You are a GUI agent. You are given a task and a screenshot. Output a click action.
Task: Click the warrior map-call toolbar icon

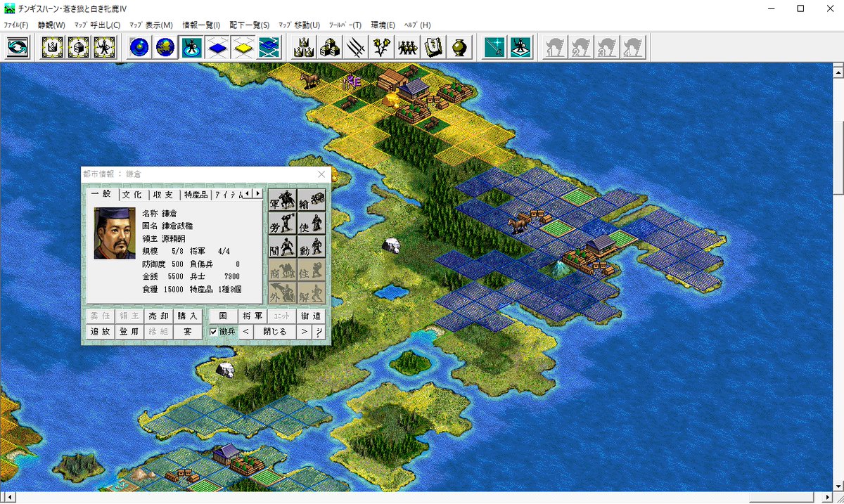click(104, 47)
